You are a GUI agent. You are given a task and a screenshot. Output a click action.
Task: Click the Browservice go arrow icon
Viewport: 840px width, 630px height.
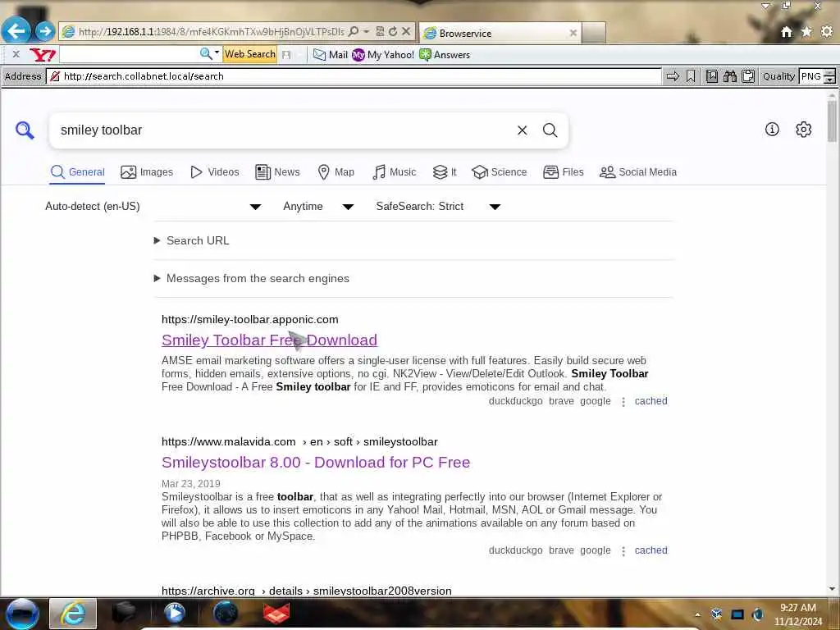[673, 76]
